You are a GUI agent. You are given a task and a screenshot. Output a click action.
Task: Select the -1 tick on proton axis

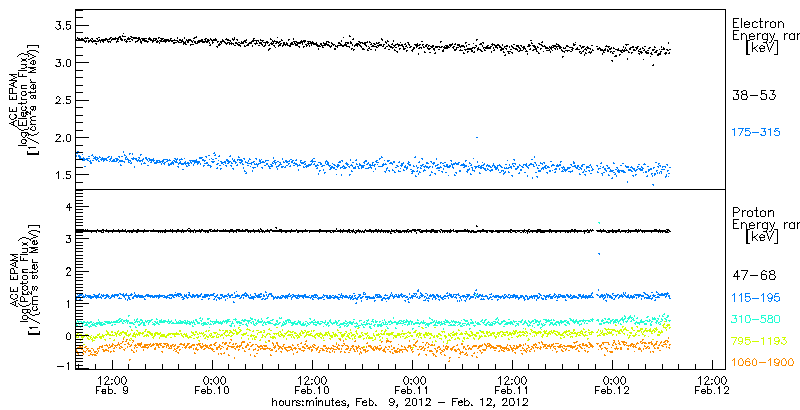[62, 368]
